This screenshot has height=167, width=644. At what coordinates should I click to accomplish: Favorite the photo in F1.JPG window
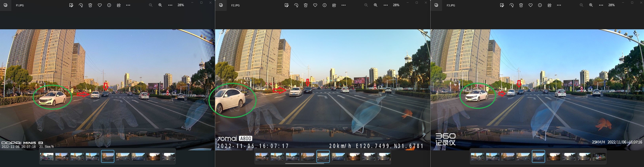100,5
